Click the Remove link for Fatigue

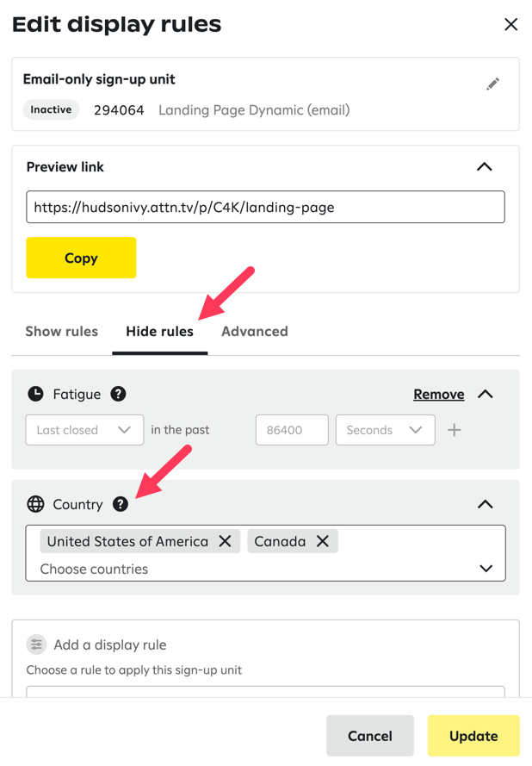pos(439,394)
